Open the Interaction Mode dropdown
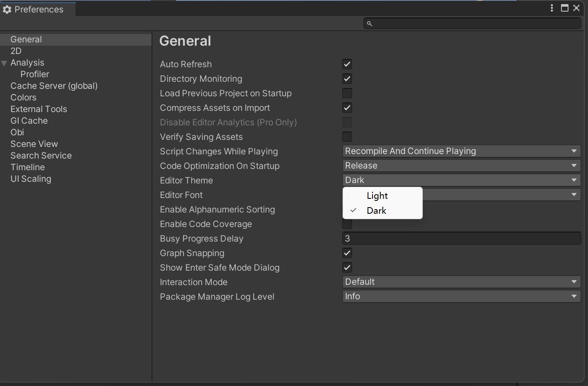 click(x=461, y=282)
